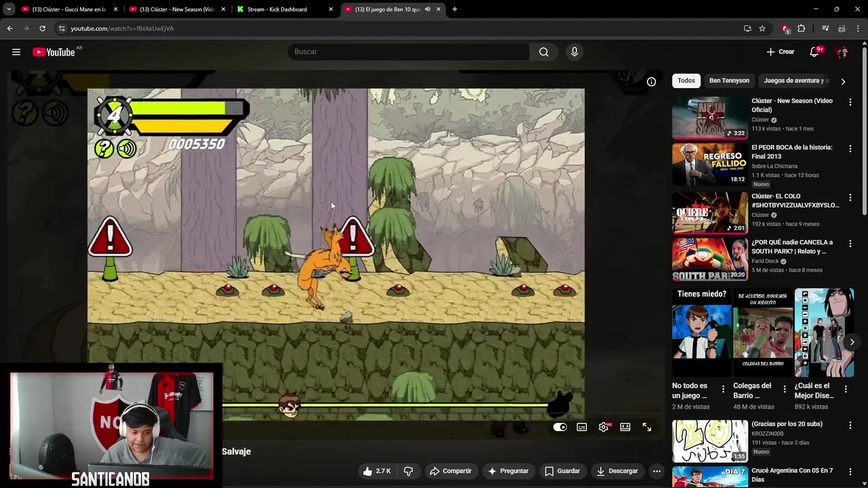Click the Crear button
Viewport: 868px width, 488px height.
tap(781, 52)
